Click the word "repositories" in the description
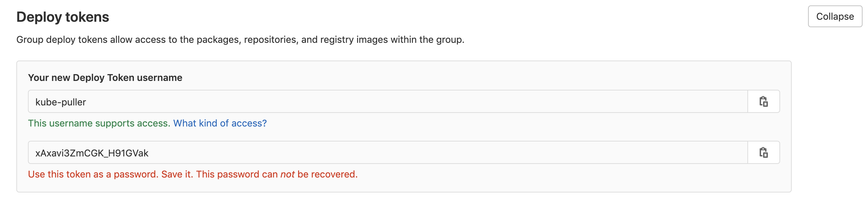Viewport: 868px width, 202px height. (x=271, y=40)
